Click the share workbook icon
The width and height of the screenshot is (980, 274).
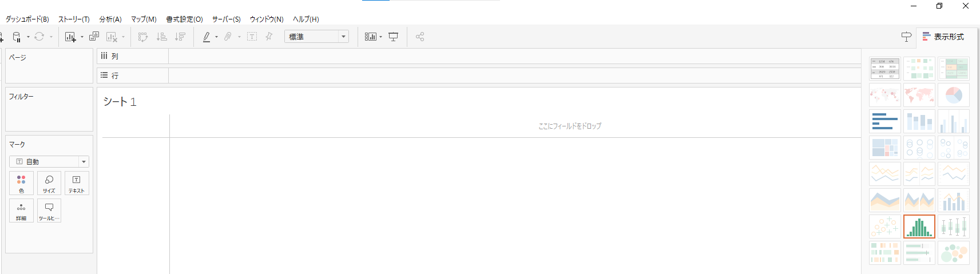(x=420, y=37)
